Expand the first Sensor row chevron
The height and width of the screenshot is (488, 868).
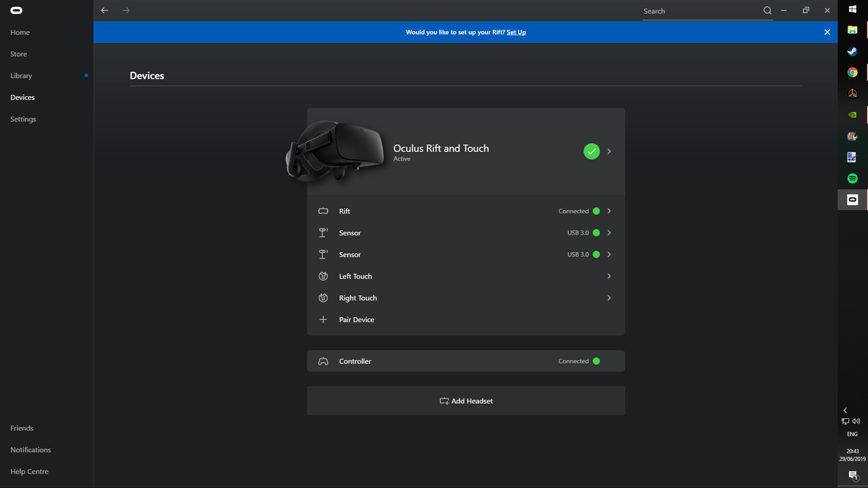(609, 232)
